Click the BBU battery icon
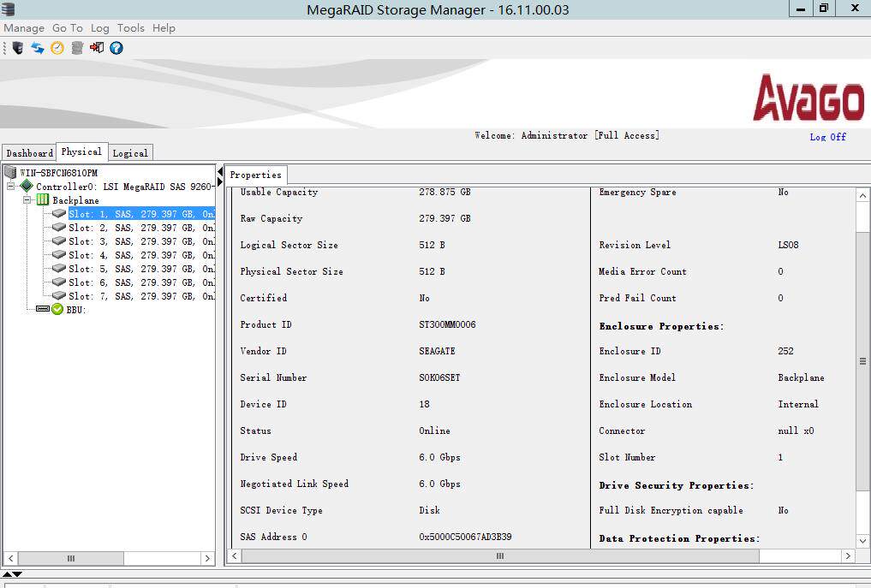Screen dimensions: 871x588 42,309
